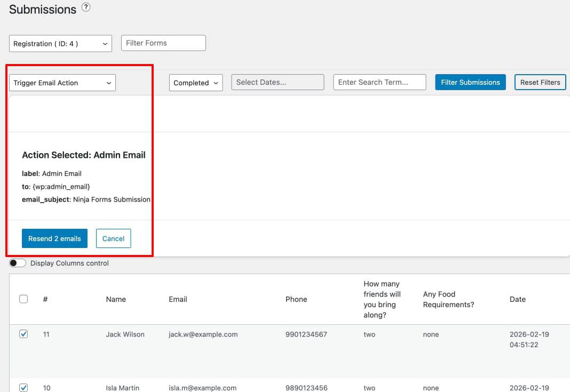The width and height of the screenshot is (570, 392).
Task: Select Jack Wilson's date 2026-02-19 04:51:22
Action: pos(529,339)
